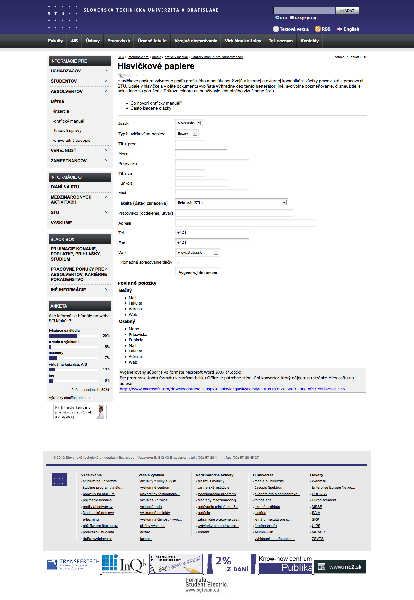The width and height of the screenshot is (414, 600).
Task: Open the header paper type dropdown
Action: click(187, 134)
